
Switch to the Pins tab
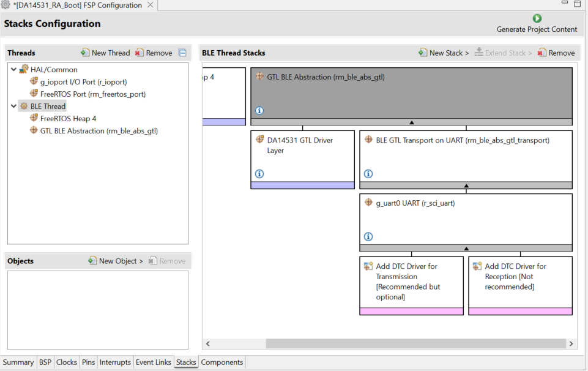click(x=89, y=362)
